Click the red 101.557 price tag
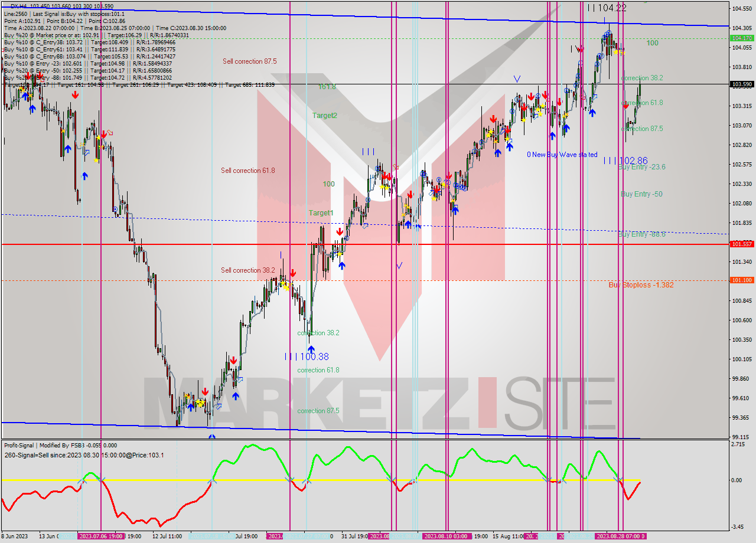756x543 pixels. point(742,244)
